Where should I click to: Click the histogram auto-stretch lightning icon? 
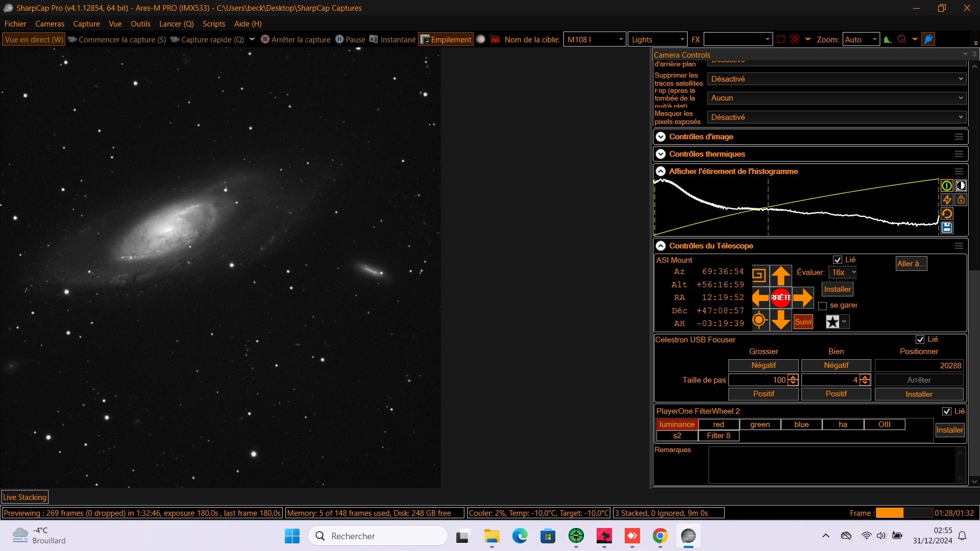coord(947,200)
